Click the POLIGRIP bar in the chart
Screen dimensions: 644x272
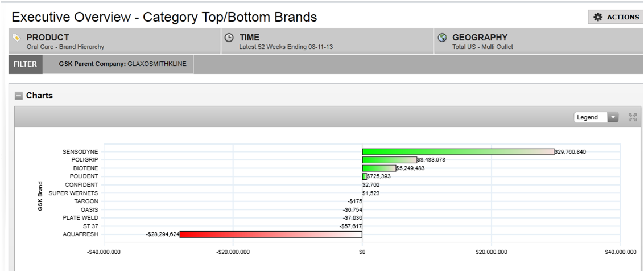click(389, 160)
